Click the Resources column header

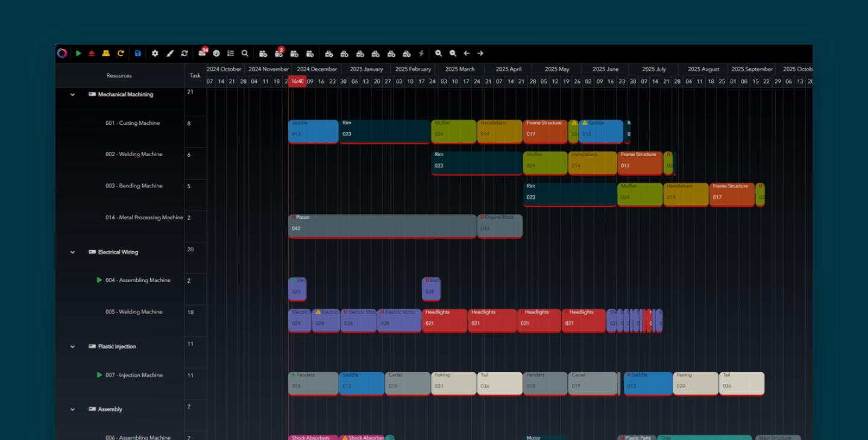[x=119, y=75]
